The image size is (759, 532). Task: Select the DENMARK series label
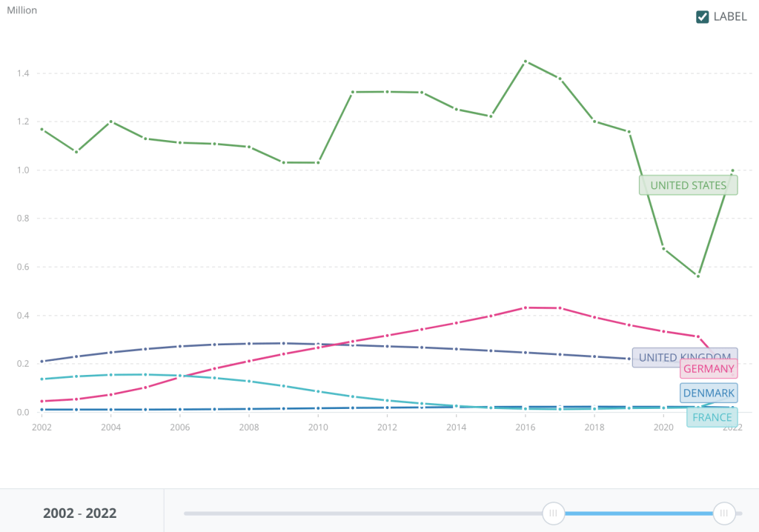(709, 393)
